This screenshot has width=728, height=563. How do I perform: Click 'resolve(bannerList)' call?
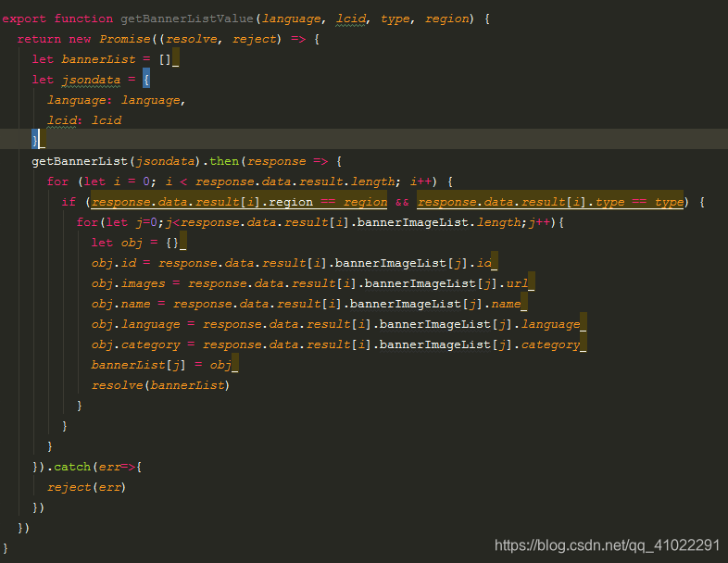(x=160, y=385)
